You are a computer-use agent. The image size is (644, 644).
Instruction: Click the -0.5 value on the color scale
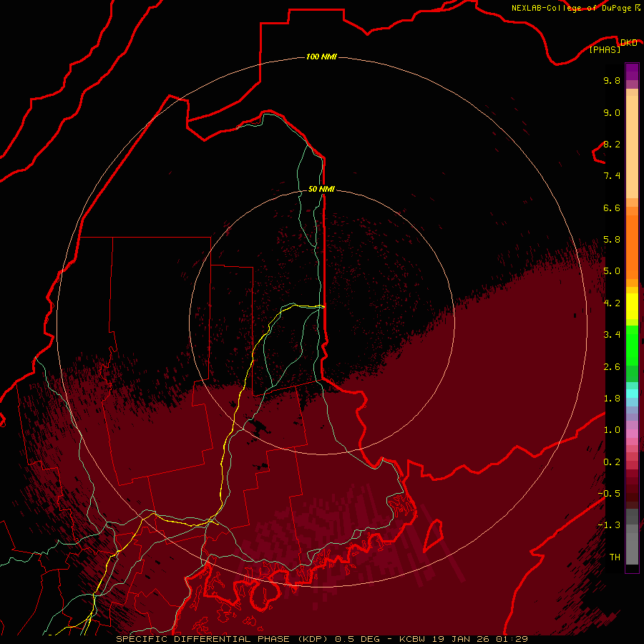(x=609, y=494)
